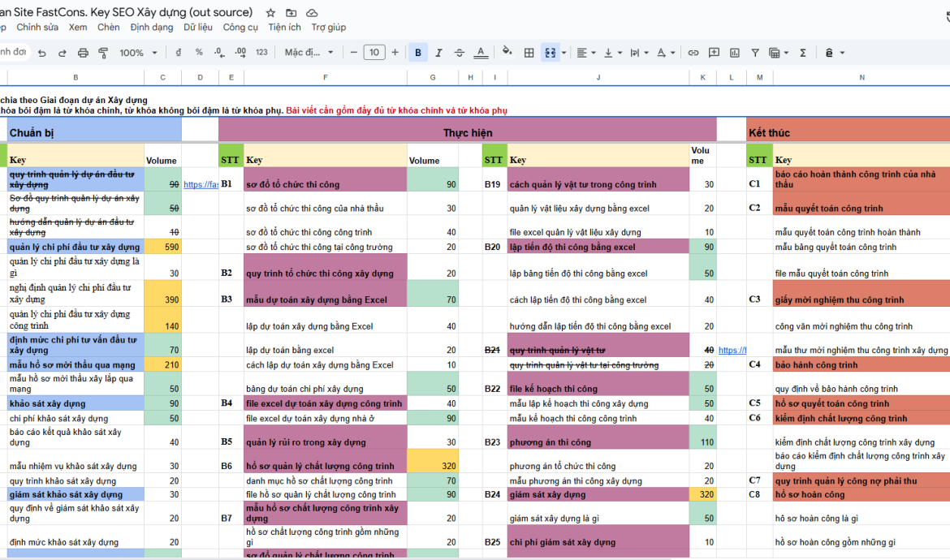Create a filter
The width and height of the screenshot is (950, 560).
coord(755,53)
